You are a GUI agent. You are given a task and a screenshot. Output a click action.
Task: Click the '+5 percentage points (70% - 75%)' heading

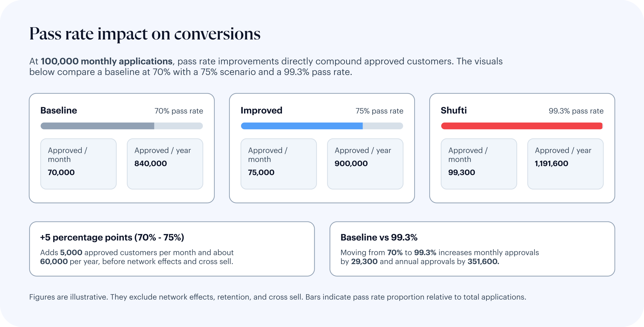pyautogui.click(x=112, y=237)
